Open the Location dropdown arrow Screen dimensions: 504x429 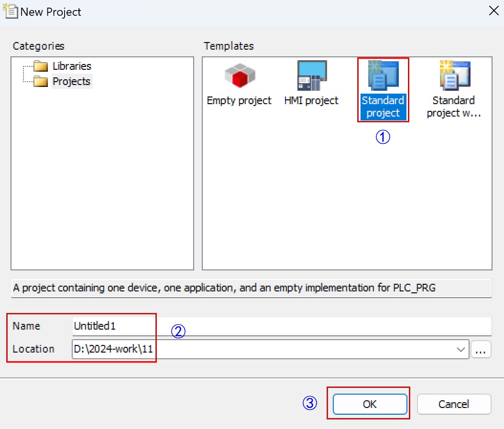pyautogui.click(x=461, y=349)
